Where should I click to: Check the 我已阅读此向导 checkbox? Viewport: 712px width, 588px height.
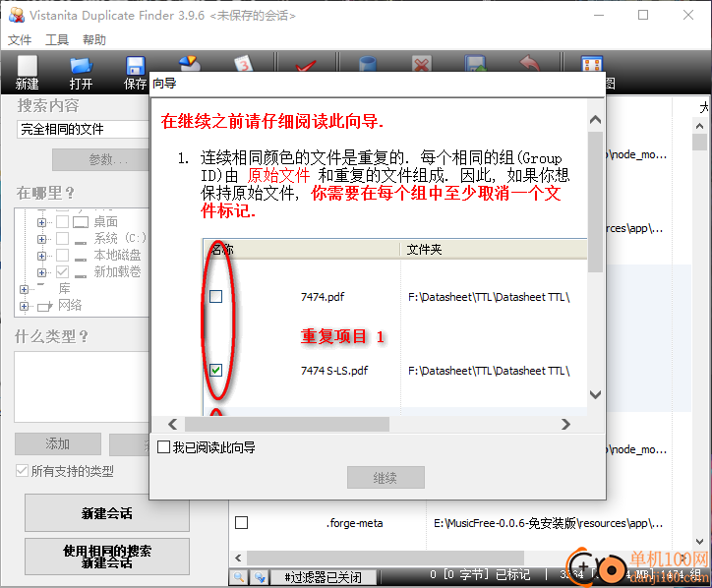click(x=163, y=447)
